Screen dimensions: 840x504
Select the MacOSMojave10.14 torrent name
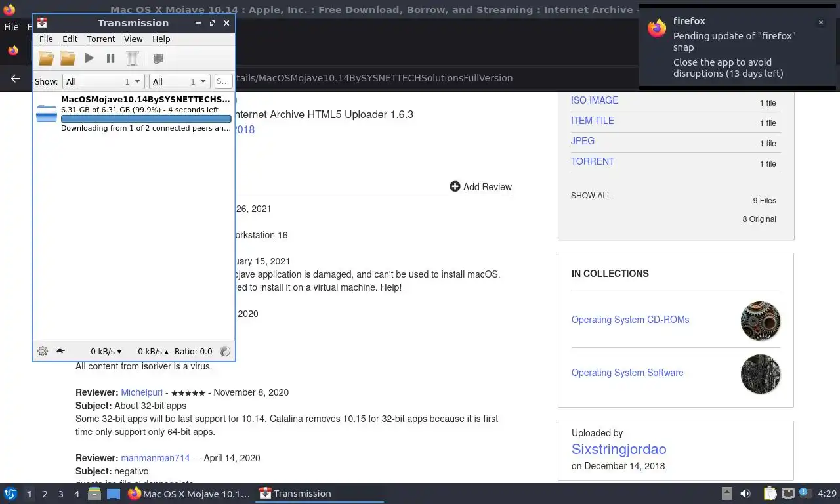click(146, 100)
